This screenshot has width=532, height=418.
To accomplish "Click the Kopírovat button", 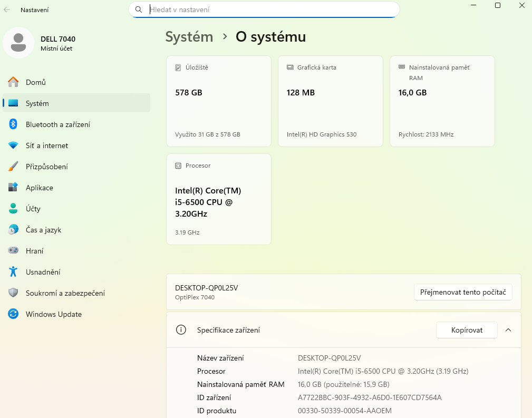I will (x=466, y=329).
